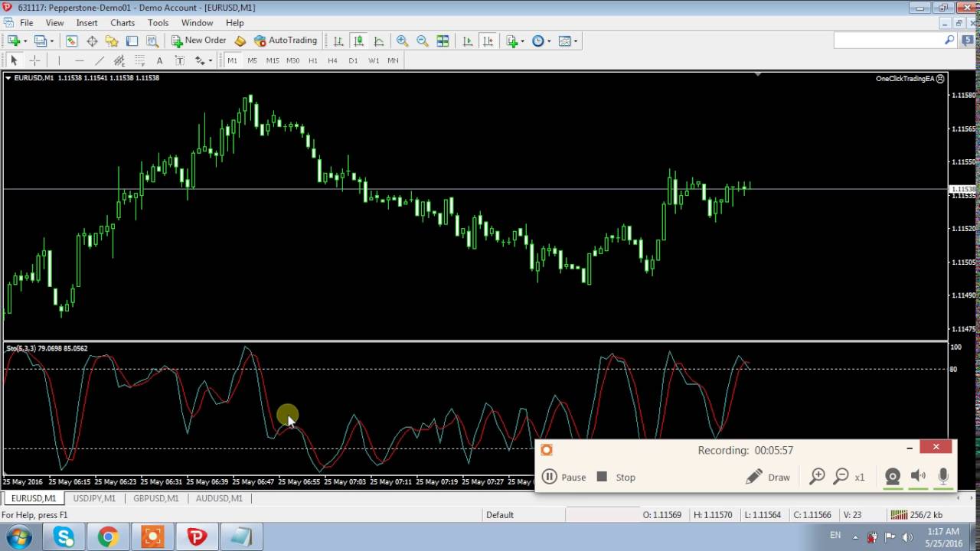Image resolution: width=980 pixels, height=551 pixels.
Task: Click the New Order button
Action: (198, 41)
